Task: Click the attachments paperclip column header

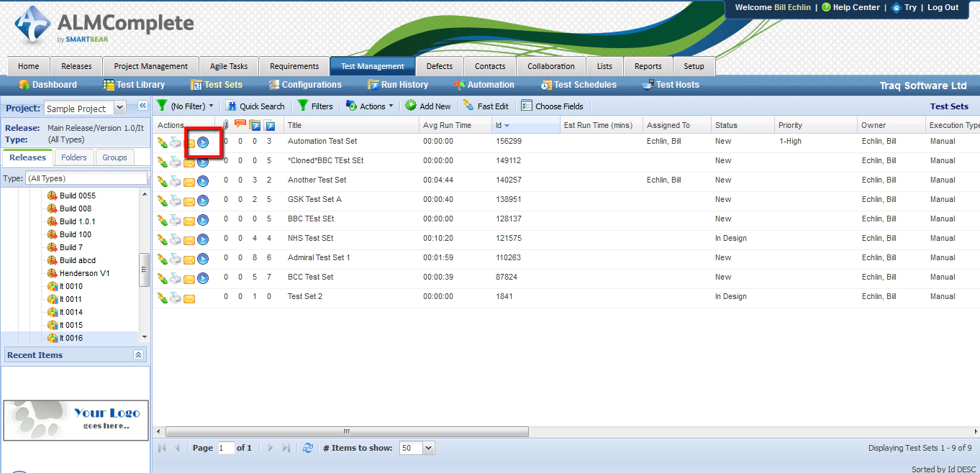Action: coord(225,126)
